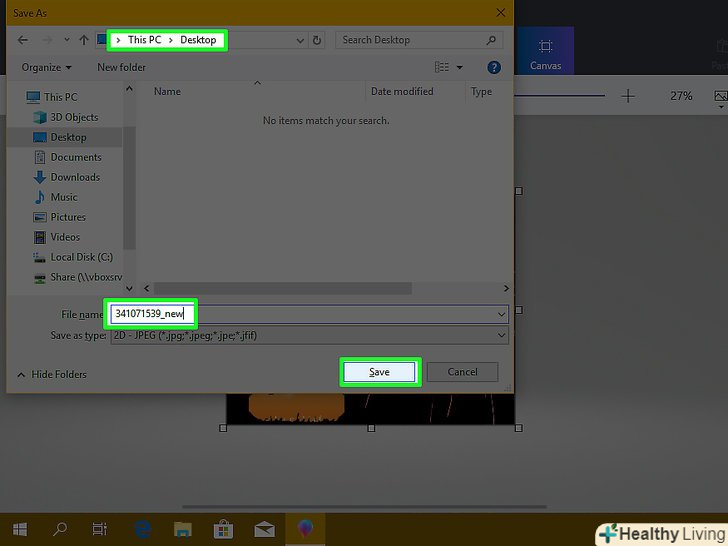The image size is (728, 546).
Task: Click the Save button
Action: pos(379,372)
